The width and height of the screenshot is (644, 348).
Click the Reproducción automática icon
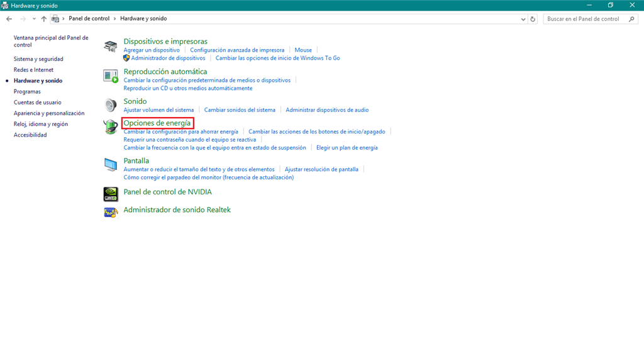point(111,76)
